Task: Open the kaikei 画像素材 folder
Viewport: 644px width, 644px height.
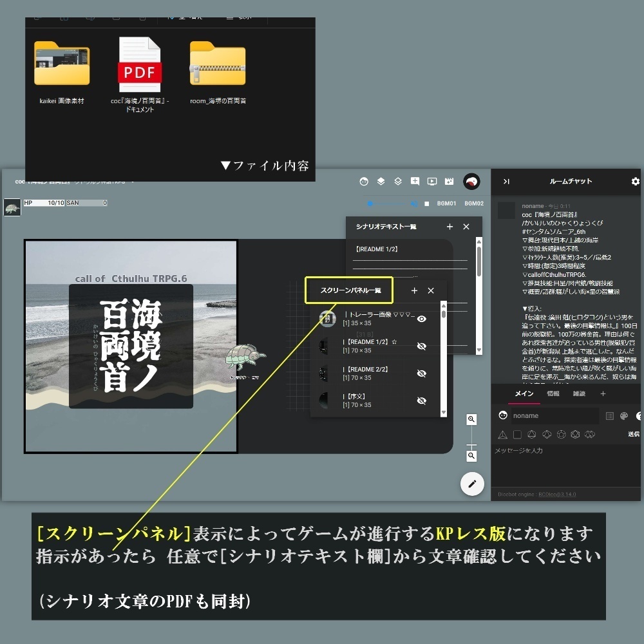Action: (62, 71)
